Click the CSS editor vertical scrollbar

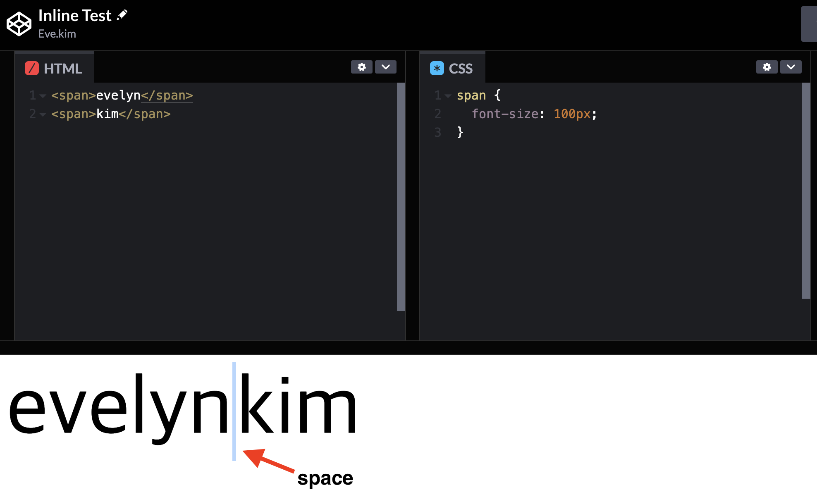(806, 190)
